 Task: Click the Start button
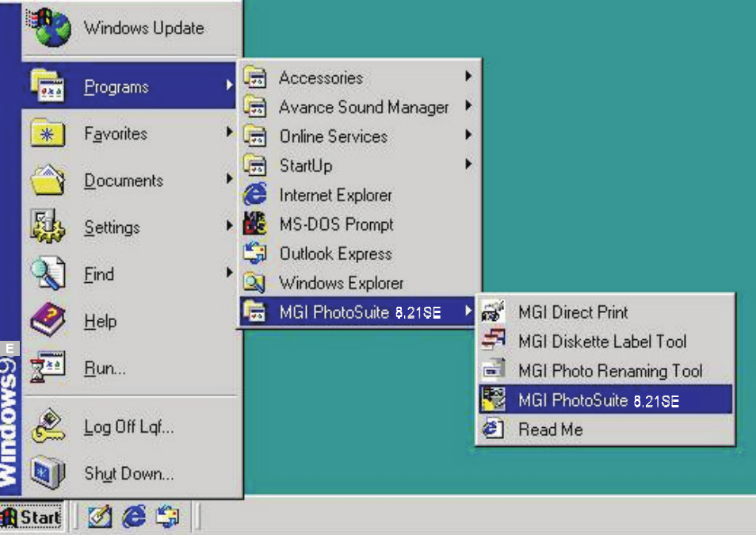tap(32, 517)
